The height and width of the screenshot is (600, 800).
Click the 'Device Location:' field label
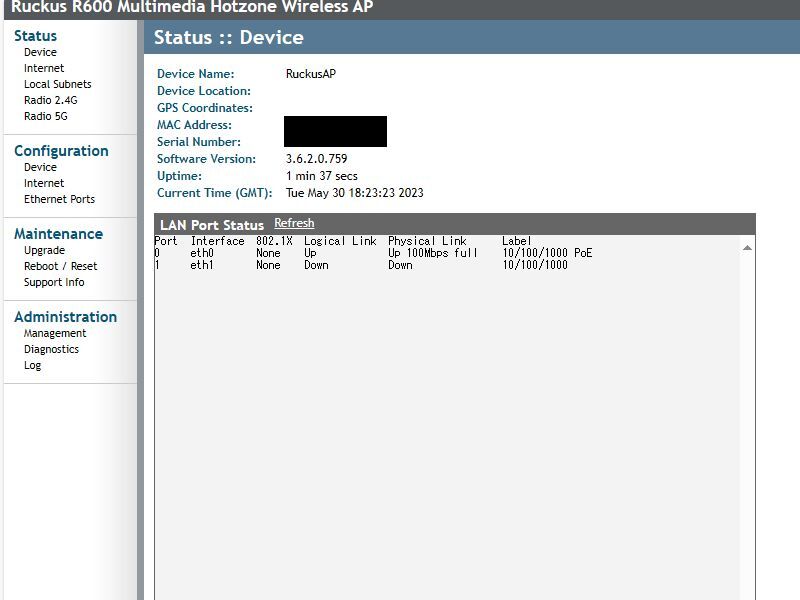coord(204,91)
